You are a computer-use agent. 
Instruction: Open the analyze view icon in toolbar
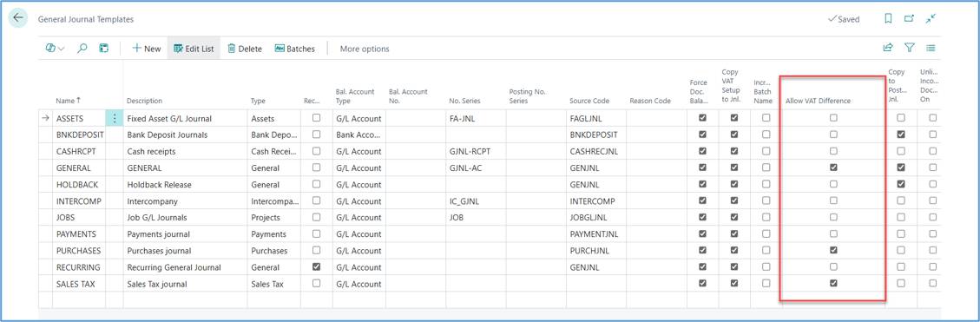(104, 48)
